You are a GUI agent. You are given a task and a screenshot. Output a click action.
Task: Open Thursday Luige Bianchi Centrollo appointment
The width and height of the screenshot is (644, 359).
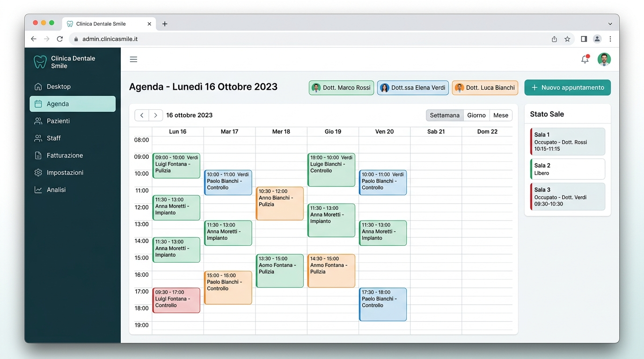click(331, 170)
